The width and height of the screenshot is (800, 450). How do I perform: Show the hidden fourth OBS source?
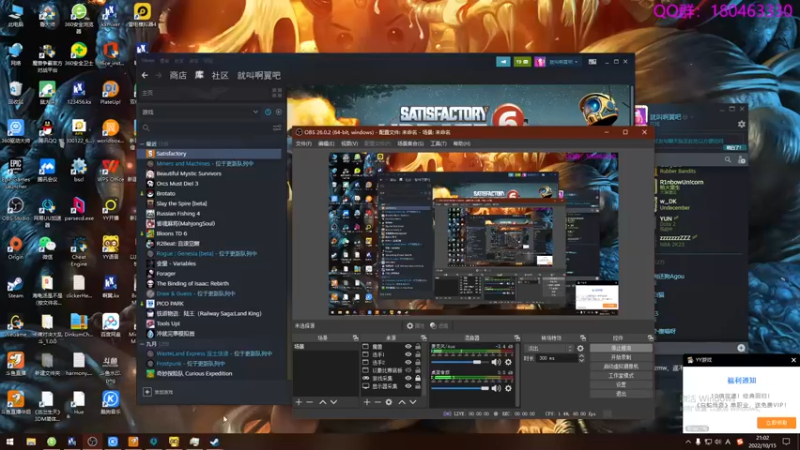(x=408, y=370)
